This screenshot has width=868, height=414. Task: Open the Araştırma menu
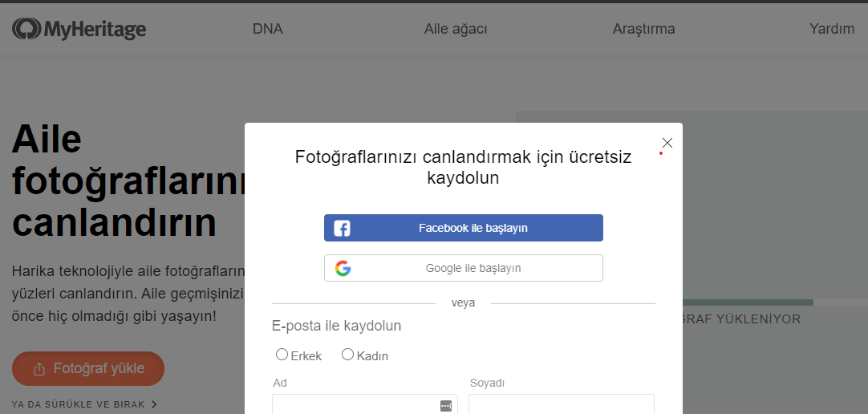pos(644,29)
